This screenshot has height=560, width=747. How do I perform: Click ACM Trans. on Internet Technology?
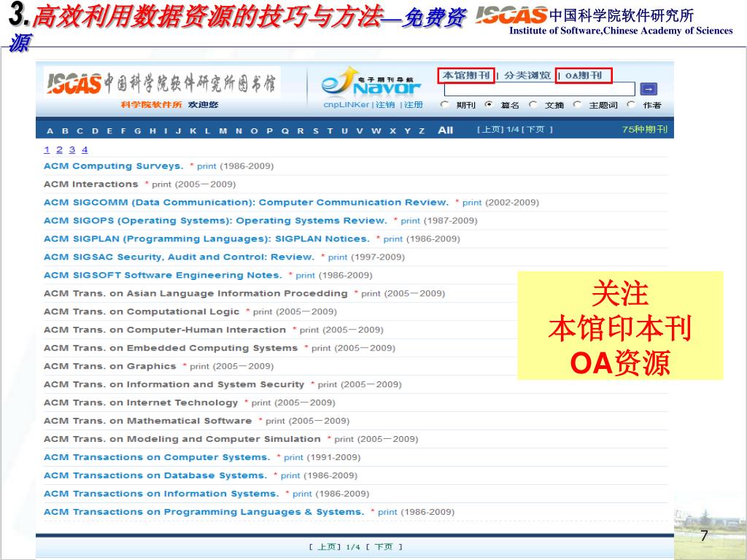[141, 402]
